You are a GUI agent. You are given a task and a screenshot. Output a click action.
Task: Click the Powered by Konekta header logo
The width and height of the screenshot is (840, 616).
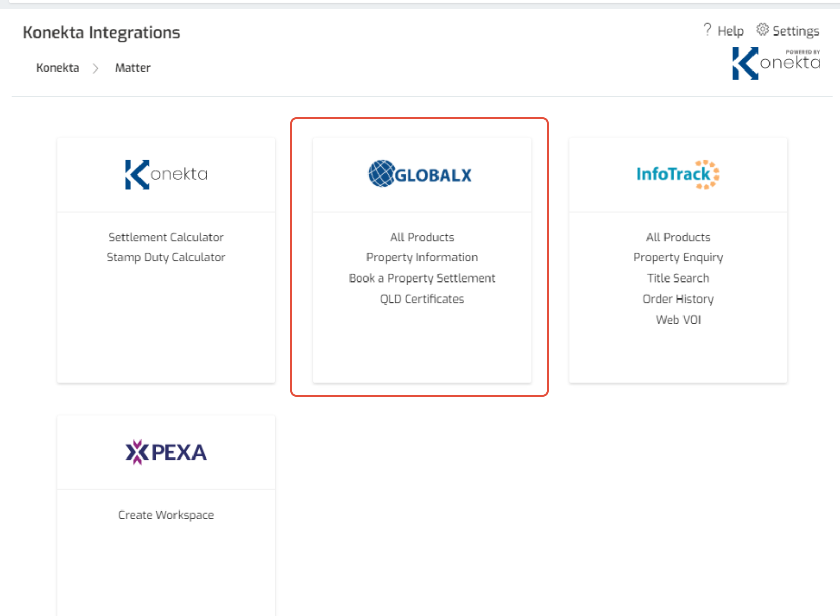pyautogui.click(x=776, y=63)
